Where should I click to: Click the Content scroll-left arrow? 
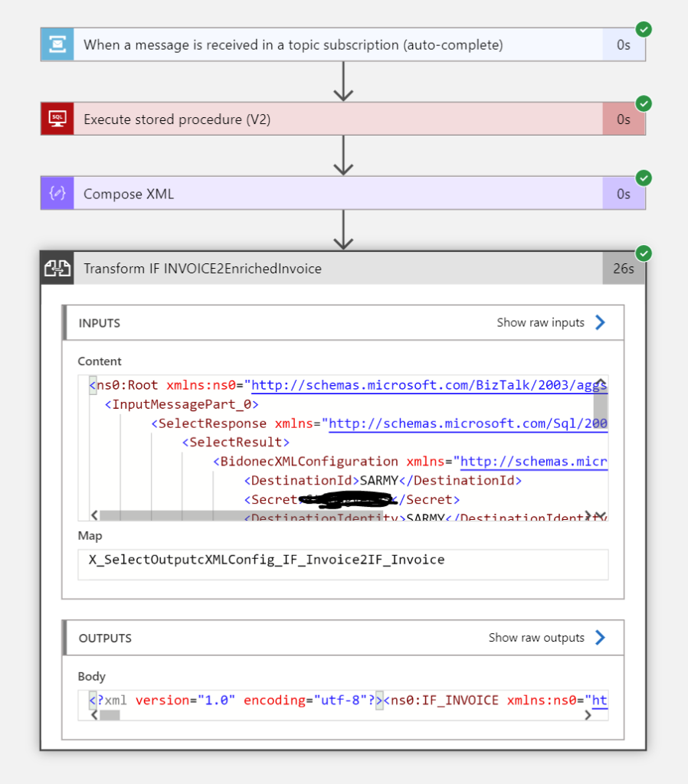pyautogui.click(x=94, y=515)
